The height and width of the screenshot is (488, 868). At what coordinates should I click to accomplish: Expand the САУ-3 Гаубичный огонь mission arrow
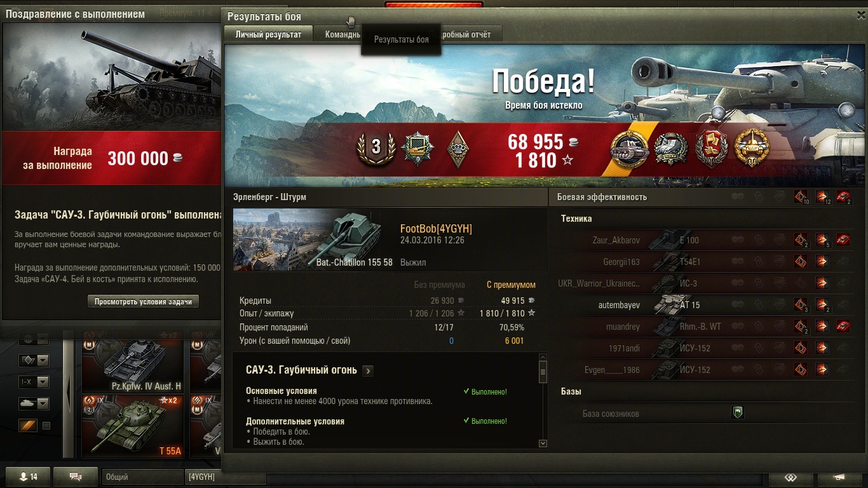[x=367, y=370]
